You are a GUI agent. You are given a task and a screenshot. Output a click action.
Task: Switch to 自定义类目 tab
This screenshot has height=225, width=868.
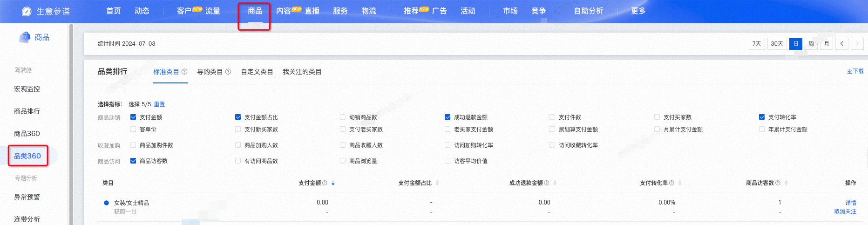point(257,72)
